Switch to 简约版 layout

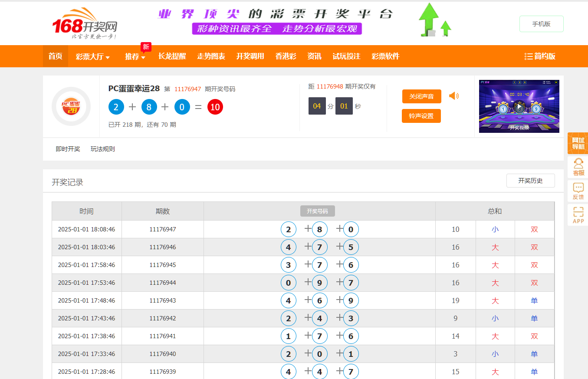point(540,56)
